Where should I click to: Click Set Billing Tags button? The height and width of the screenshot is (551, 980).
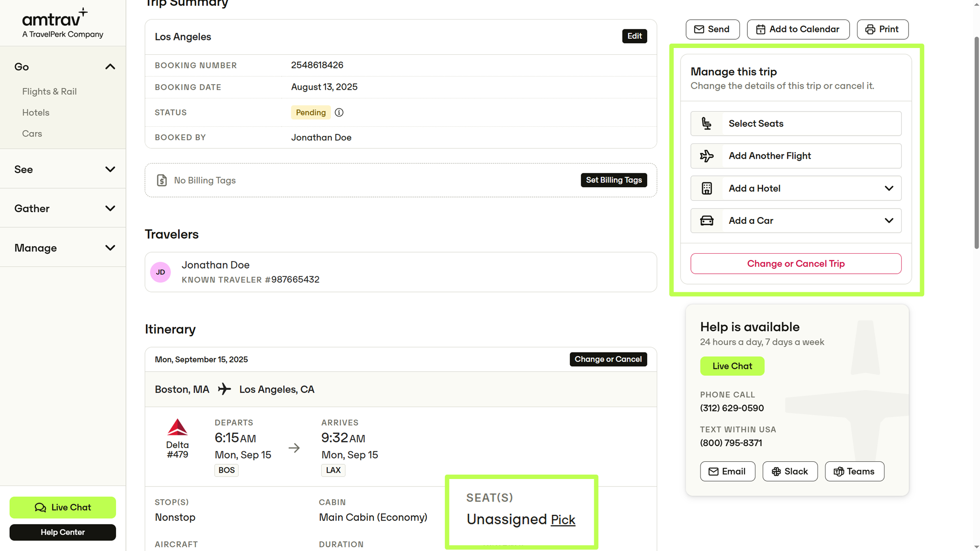coord(614,180)
